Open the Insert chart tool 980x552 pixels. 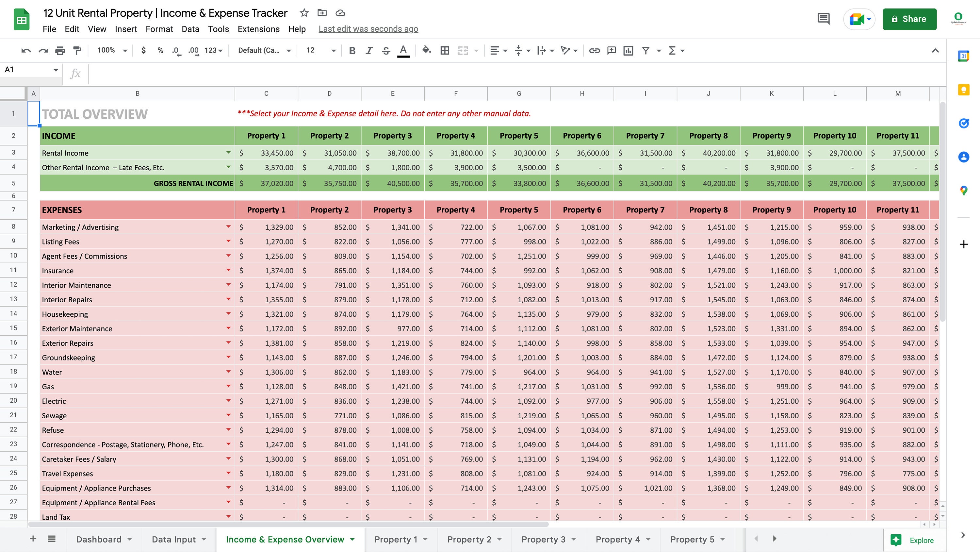click(628, 50)
